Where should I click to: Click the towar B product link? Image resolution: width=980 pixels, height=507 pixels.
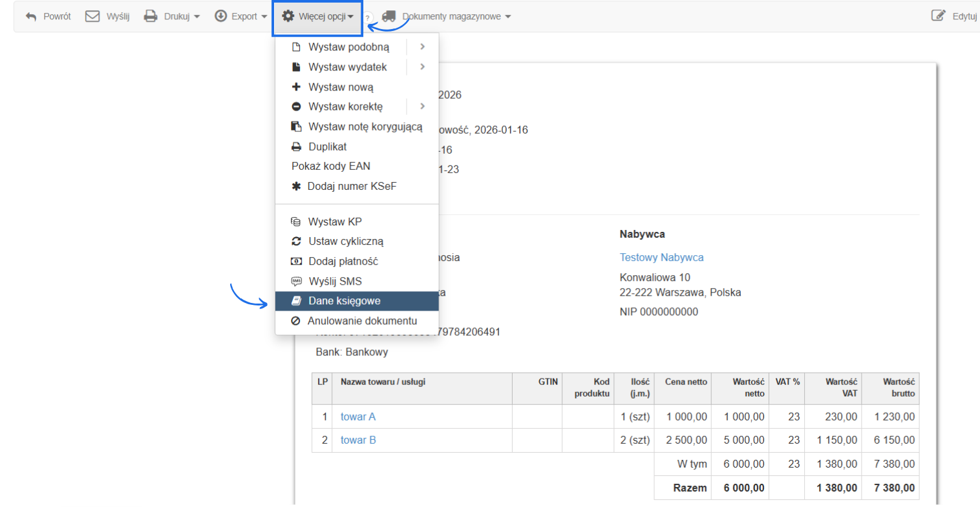point(358,440)
